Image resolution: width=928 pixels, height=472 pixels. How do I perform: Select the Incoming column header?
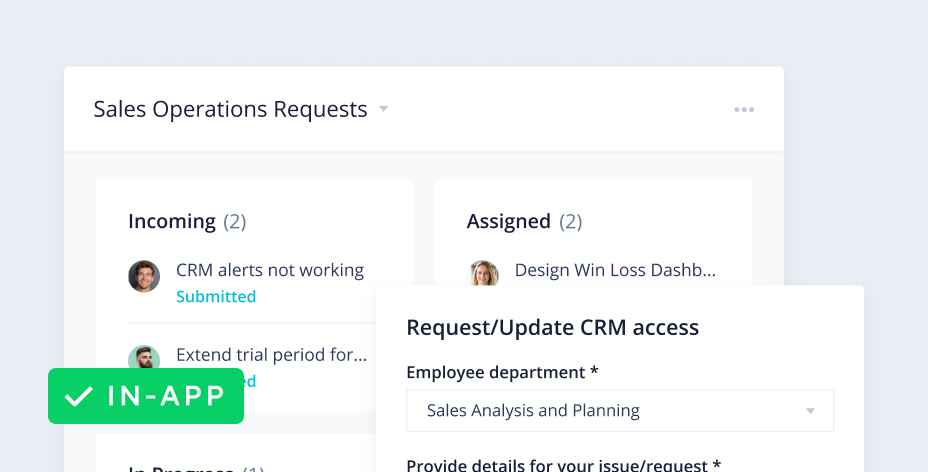172,221
